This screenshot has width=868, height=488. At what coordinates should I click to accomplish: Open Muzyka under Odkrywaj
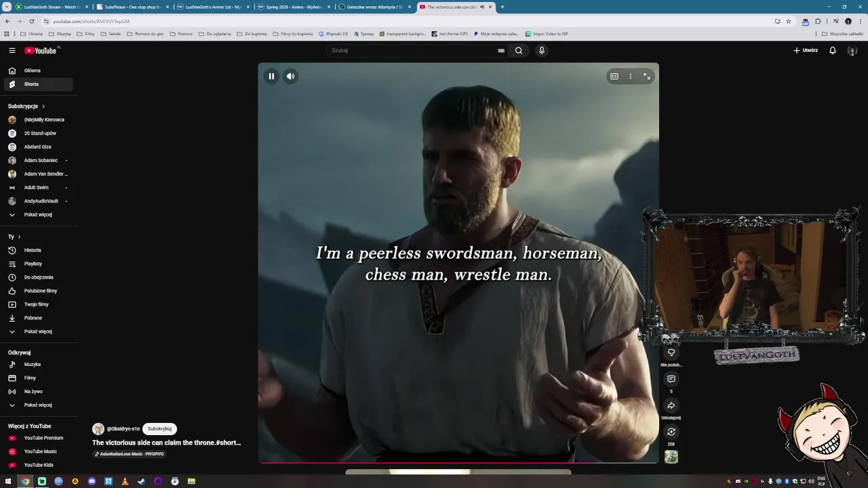pyautogui.click(x=38, y=365)
